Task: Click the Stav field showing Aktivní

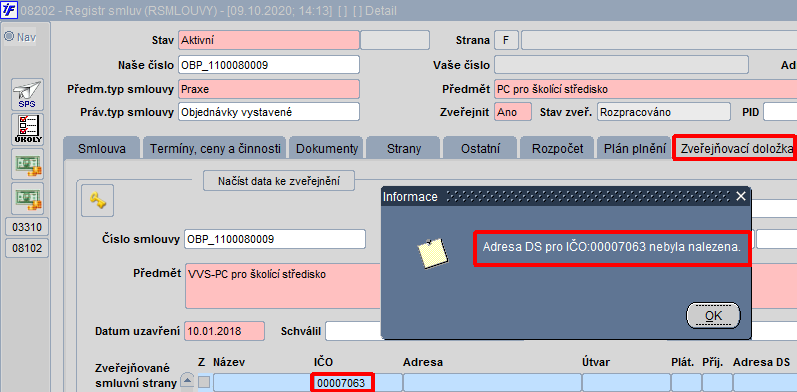Action: (269, 40)
